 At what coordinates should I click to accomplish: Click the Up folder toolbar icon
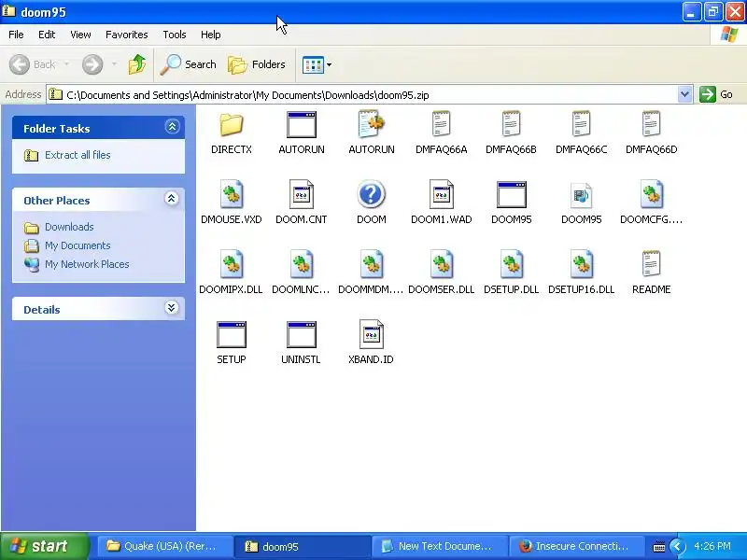coord(137,64)
